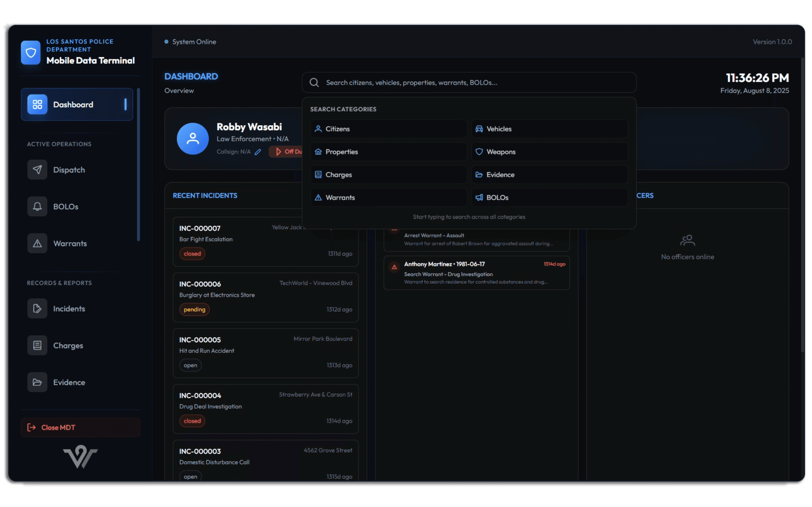The image size is (812, 507).
Task: Click Close MDT button
Action: click(x=80, y=427)
